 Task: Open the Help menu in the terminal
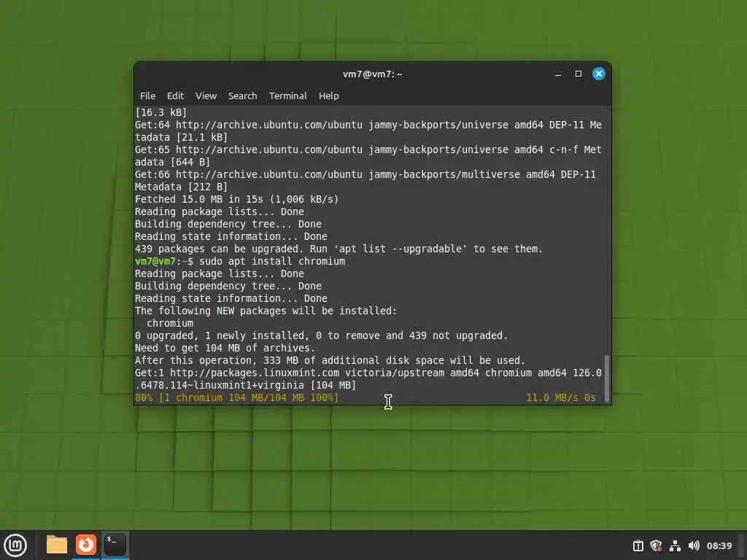[x=329, y=96]
